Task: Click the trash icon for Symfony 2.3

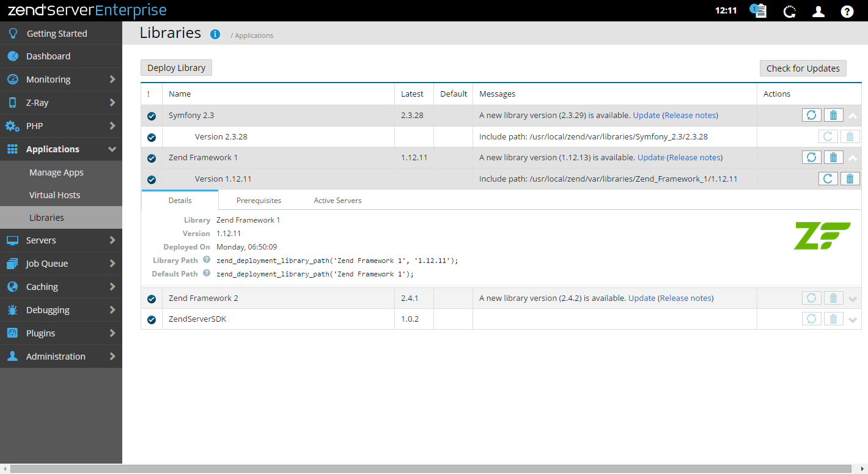Action: point(833,115)
